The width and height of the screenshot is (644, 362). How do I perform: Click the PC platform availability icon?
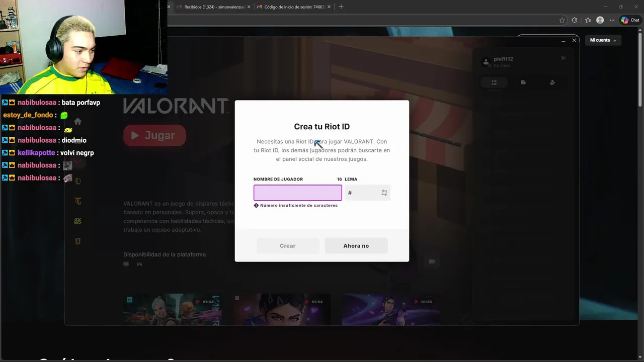click(x=126, y=264)
